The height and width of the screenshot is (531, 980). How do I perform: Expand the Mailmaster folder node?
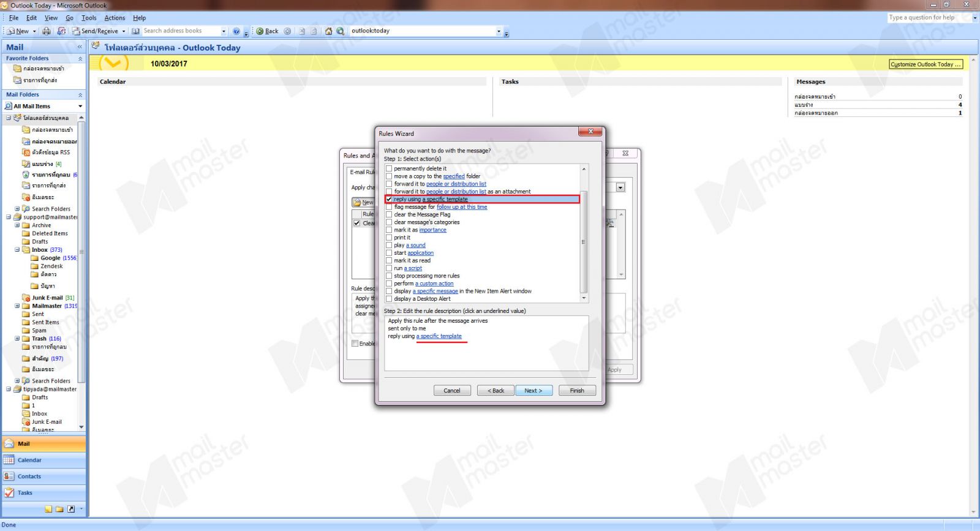pos(17,306)
